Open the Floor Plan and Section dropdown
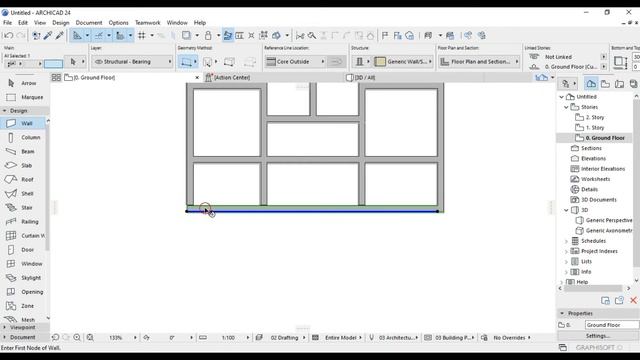The height and width of the screenshot is (360, 640). coord(479,62)
